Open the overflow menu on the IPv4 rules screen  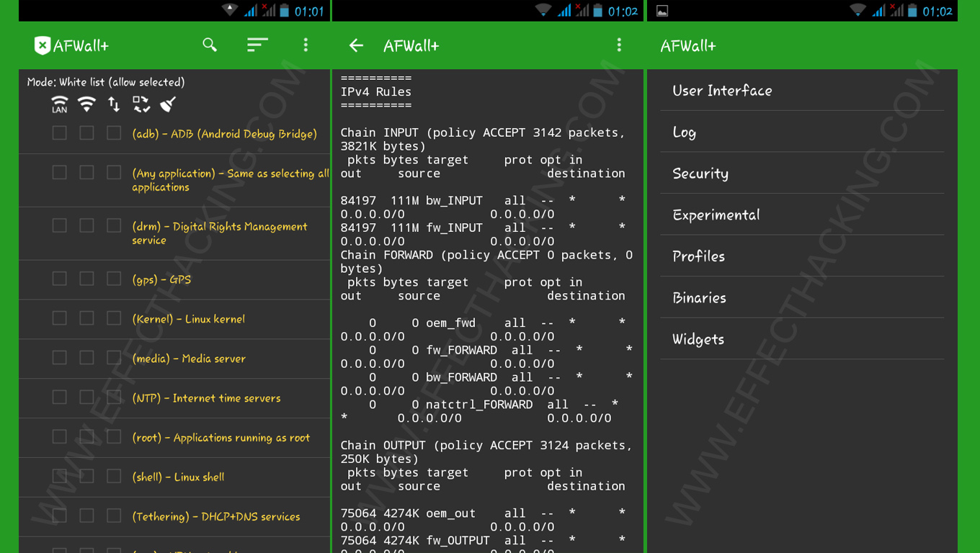(x=619, y=45)
